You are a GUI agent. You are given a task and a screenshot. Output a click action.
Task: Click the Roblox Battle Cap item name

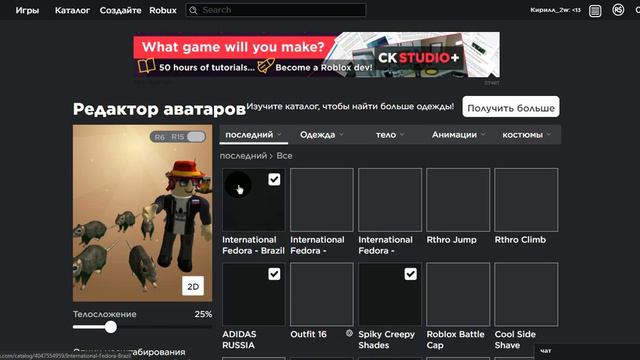[456, 340]
